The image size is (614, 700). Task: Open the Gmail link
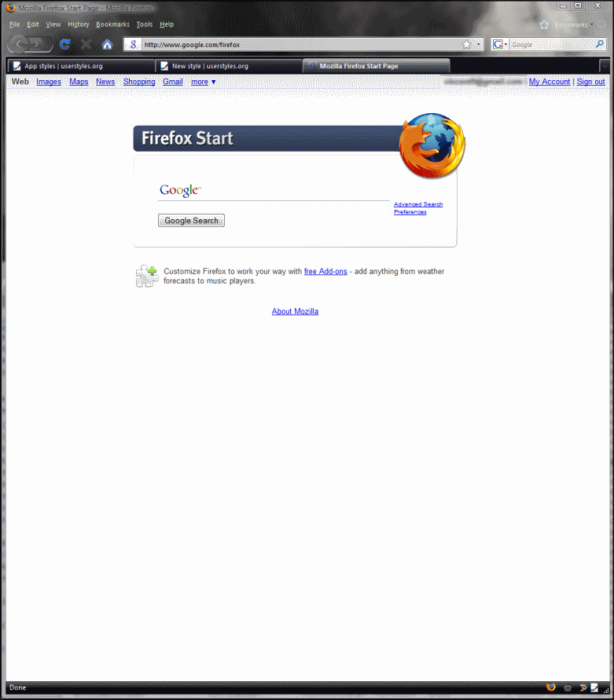point(172,82)
